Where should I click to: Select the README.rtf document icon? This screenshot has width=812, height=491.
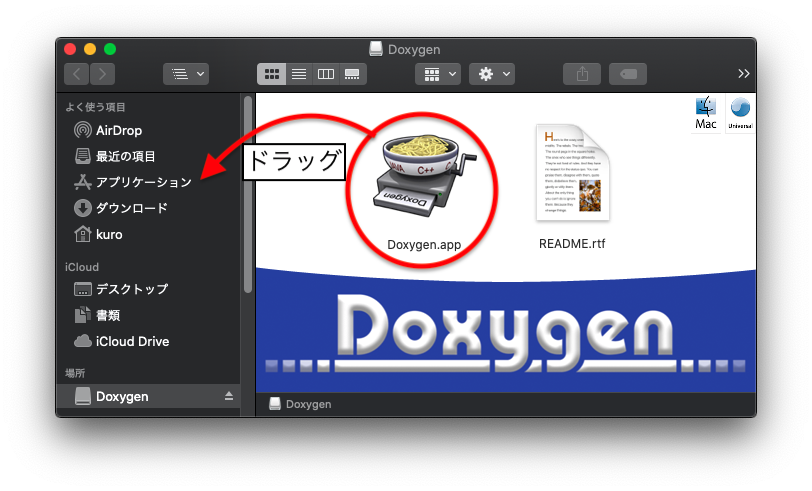point(572,172)
